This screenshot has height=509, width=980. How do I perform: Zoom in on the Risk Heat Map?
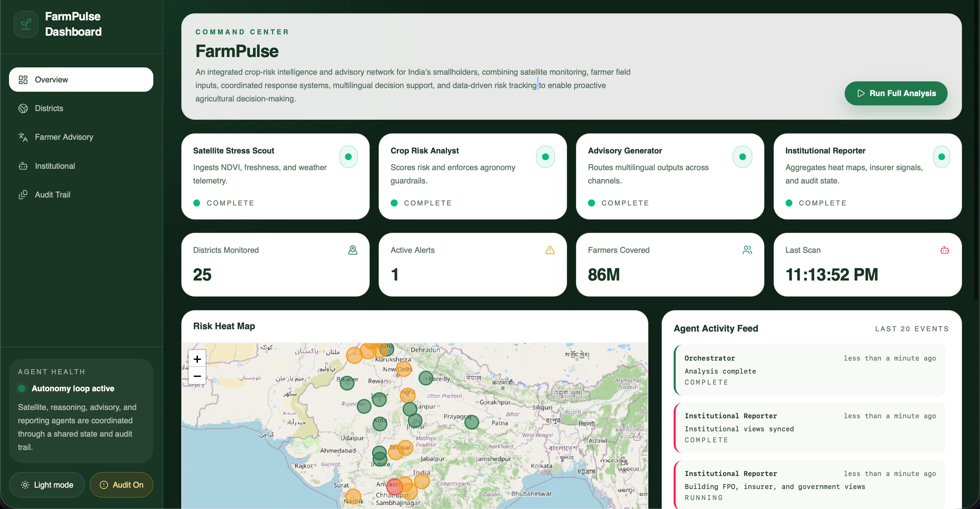click(x=197, y=359)
